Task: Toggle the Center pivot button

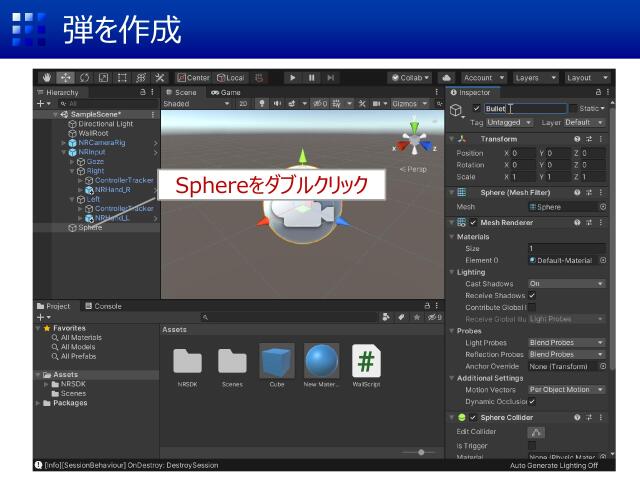Action: click(194, 78)
